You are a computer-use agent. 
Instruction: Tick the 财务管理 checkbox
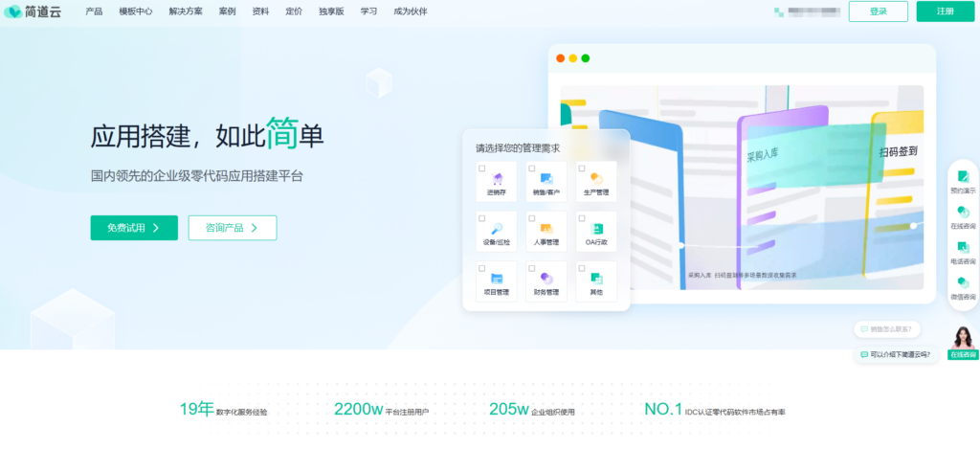point(532,268)
